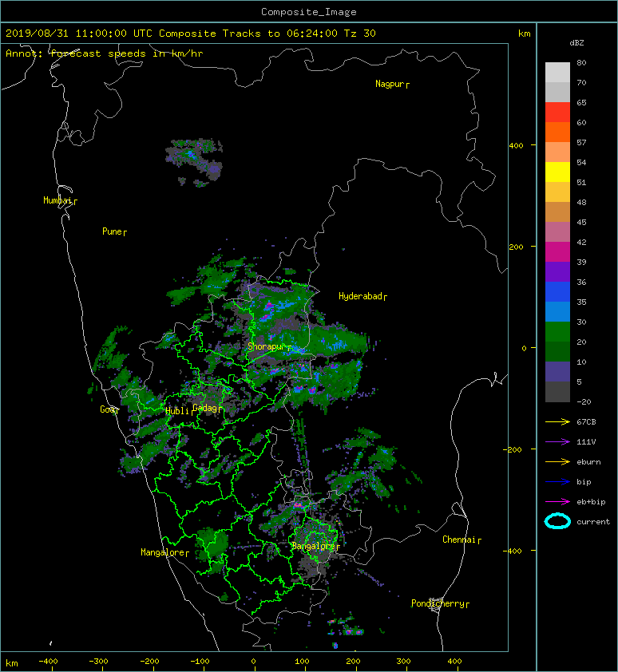
Task: Click the Pune city label
Action: tap(114, 231)
